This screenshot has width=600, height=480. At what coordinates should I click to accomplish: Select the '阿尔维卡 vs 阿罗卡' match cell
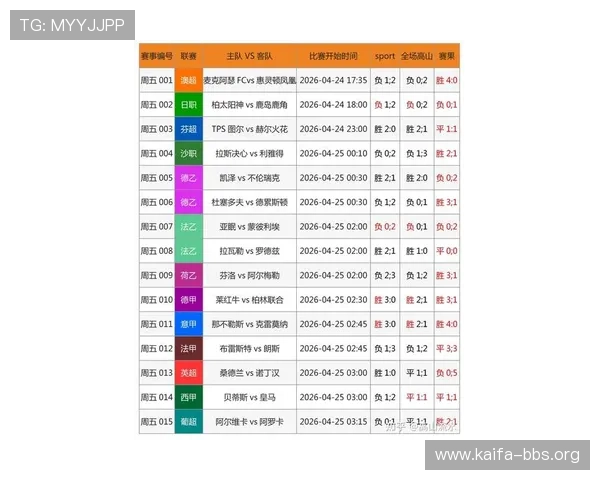point(249,422)
